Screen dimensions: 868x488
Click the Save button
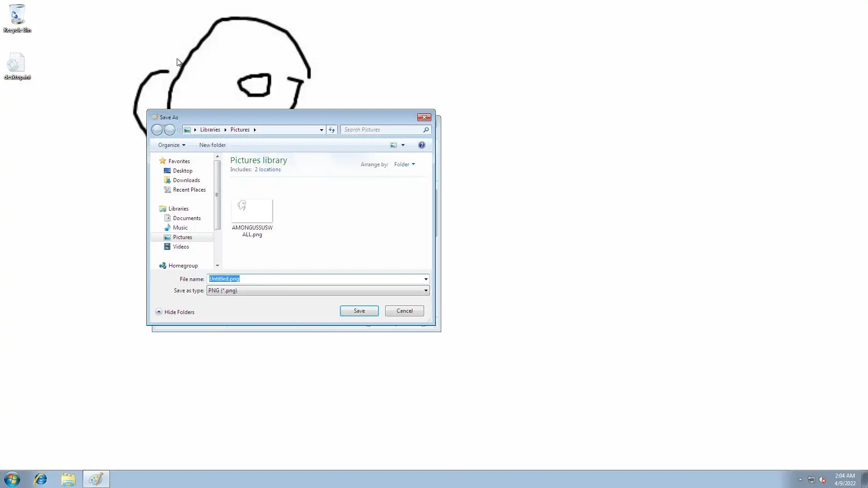(359, 311)
